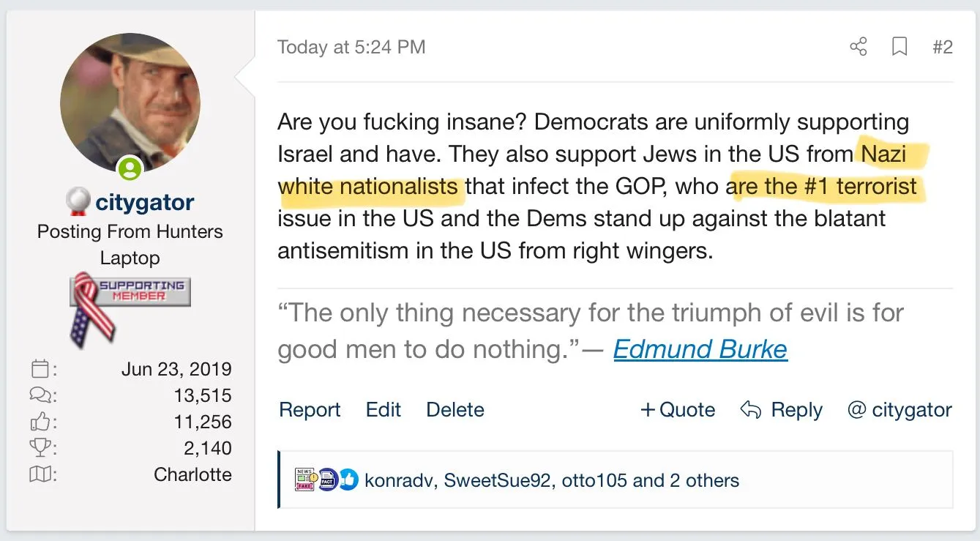Delete this post
The width and height of the screenshot is (980, 541).
pyautogui.click(x=455, y=410)
